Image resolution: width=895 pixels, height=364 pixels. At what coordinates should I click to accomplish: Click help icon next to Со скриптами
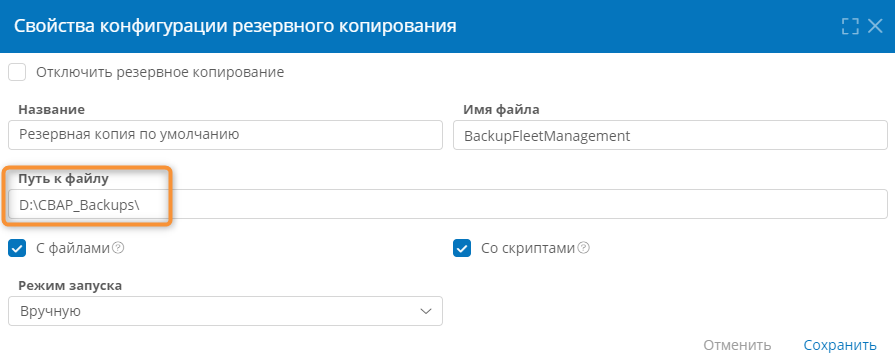tap(583, 248)
